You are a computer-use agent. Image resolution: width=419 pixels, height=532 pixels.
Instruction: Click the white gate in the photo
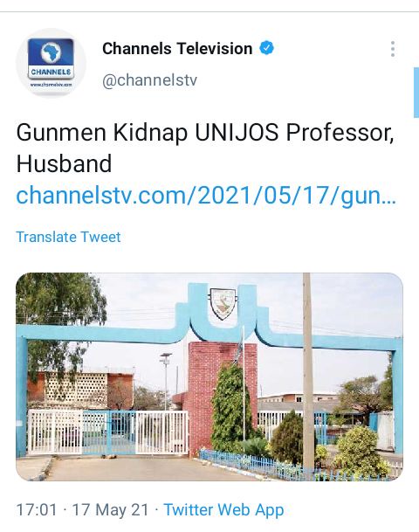(x=108, y=432)
